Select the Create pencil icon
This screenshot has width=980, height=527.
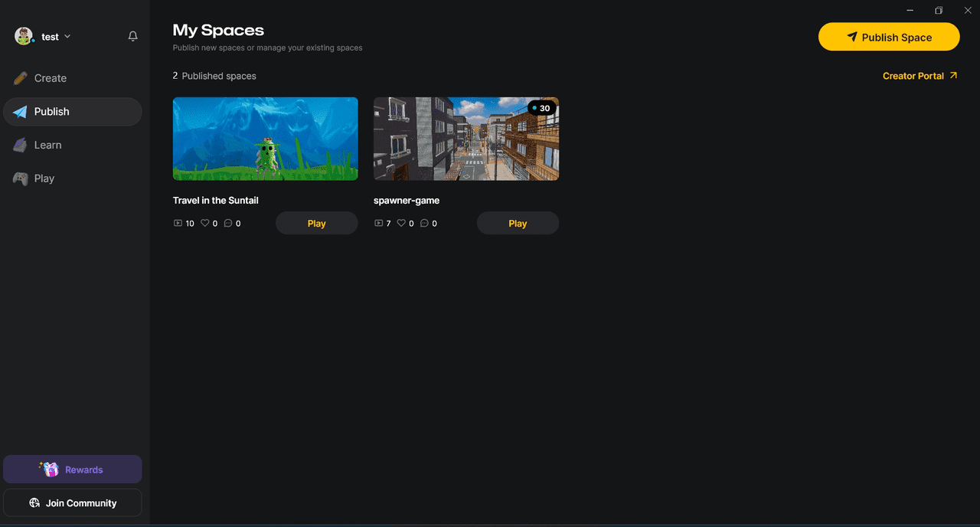click(x=19, y=77)
